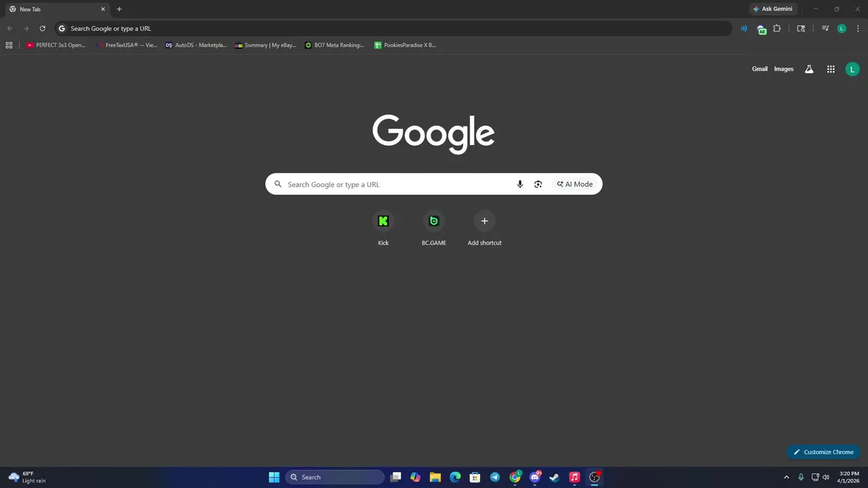This screenshot has width=868, height=488.
Task: Open a new tab with plus button
Action: tap(119, 9)
